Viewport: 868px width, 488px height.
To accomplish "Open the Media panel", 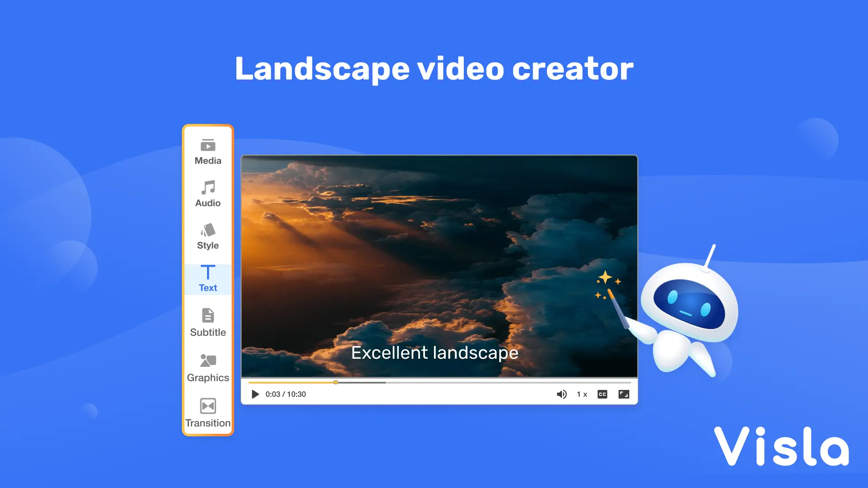I will (208, 152).
